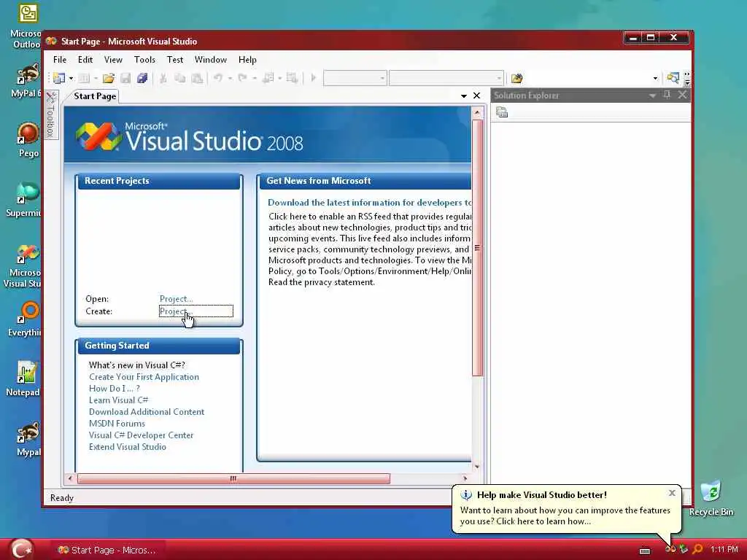This screenshot has width=747, height=560.
Task: Click the Open Project link
Action: pos(177,299)
